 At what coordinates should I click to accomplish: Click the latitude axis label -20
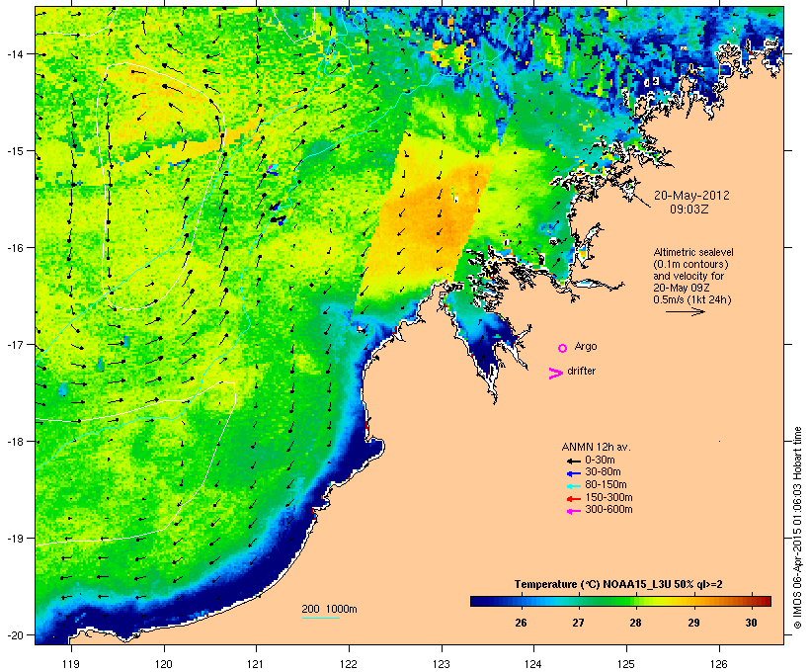click(x=15, y=635)
